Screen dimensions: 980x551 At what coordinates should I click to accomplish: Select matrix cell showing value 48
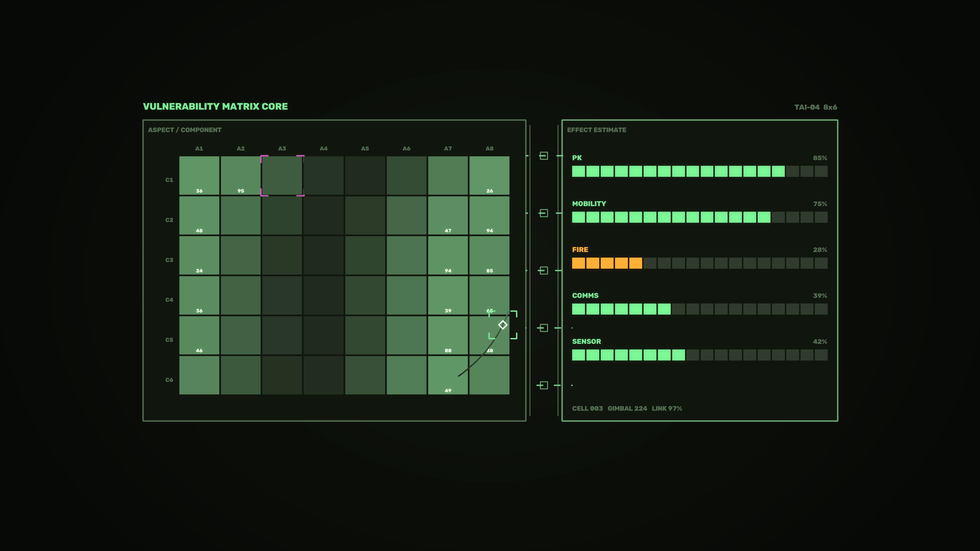pyautogui.click(x=199, y=216)
